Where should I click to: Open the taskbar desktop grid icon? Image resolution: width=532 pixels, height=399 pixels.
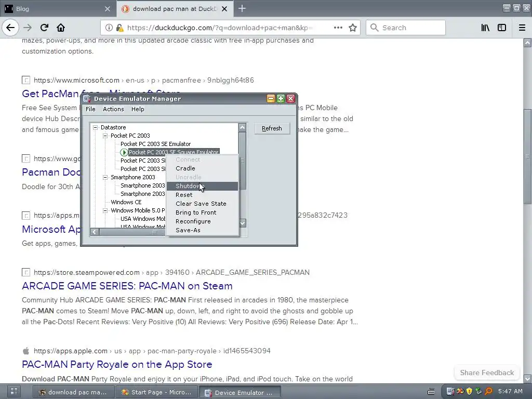pyautogui.click(x=14, y=391)
